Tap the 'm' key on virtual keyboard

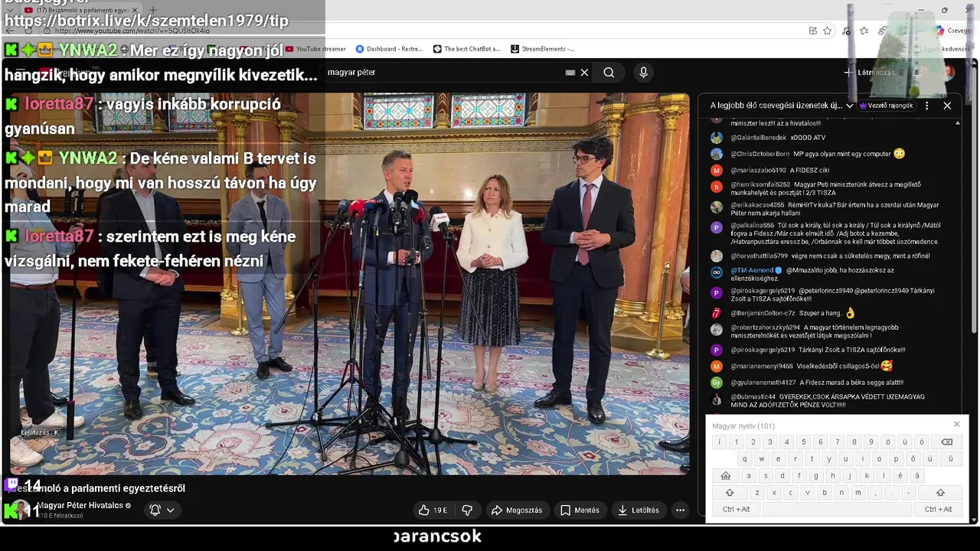coord(858,492)
